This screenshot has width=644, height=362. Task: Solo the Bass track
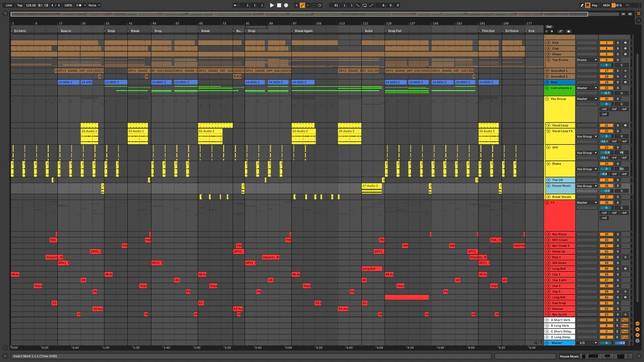coord(618,82)
